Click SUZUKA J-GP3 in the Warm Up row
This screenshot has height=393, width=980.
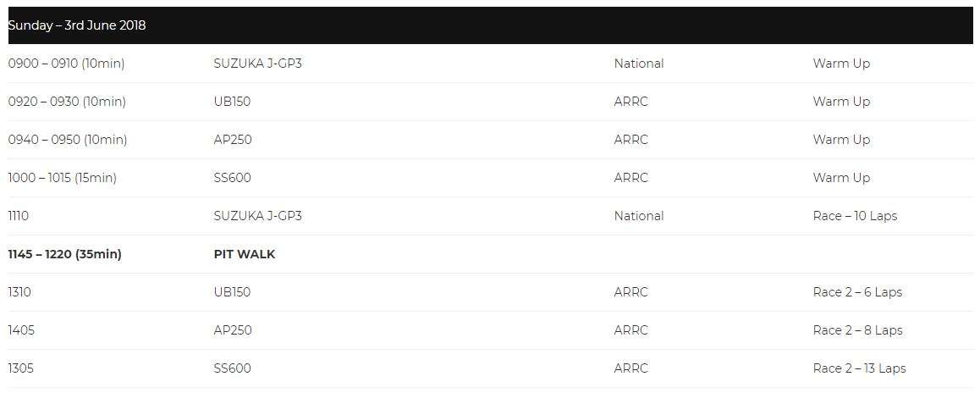point(257,64)
